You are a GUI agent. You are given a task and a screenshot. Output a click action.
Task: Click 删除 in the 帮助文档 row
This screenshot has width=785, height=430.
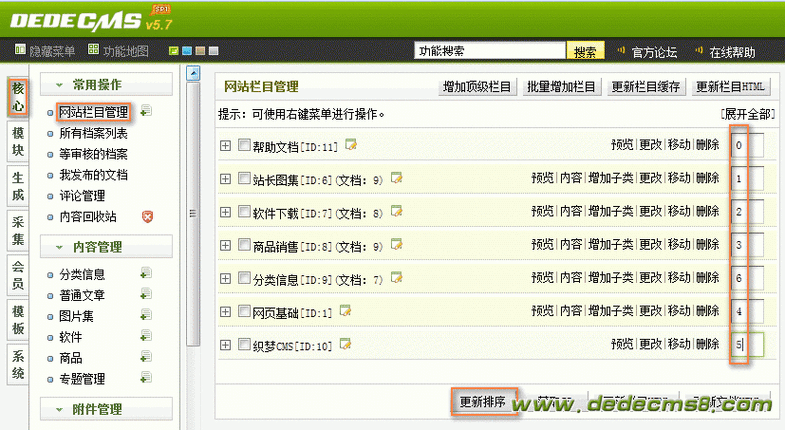[x=707, y=145]
